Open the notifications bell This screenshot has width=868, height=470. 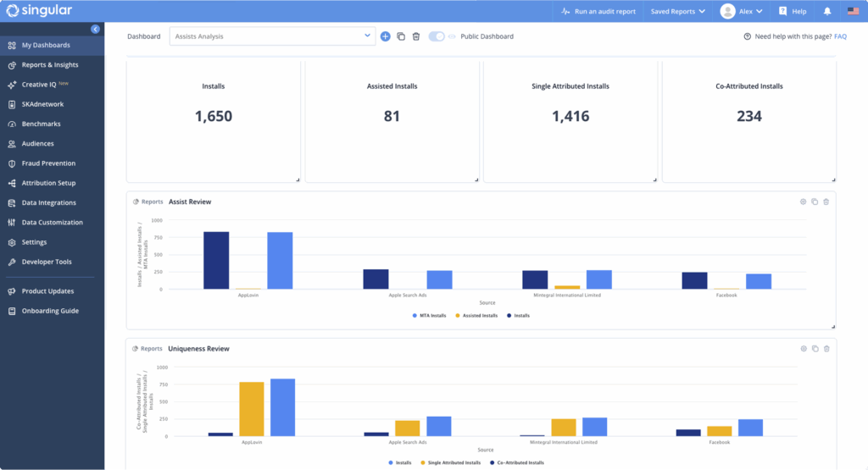pyautogui.click(x=827, y=12)
